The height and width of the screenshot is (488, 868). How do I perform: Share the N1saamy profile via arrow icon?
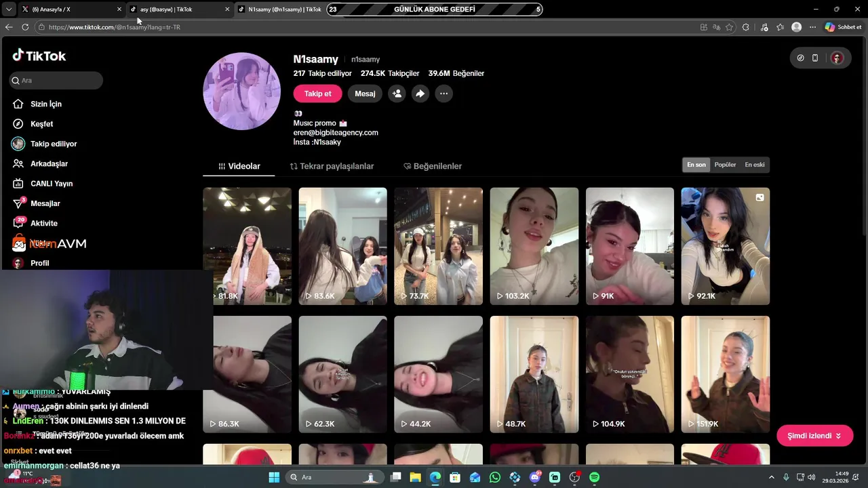(420, 94)
